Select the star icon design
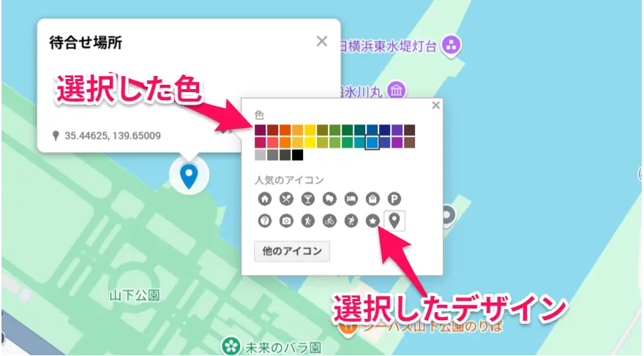Image resolution: width=644 pixels, height=356 pixels. pyautogui.click(x=372, y=221)
